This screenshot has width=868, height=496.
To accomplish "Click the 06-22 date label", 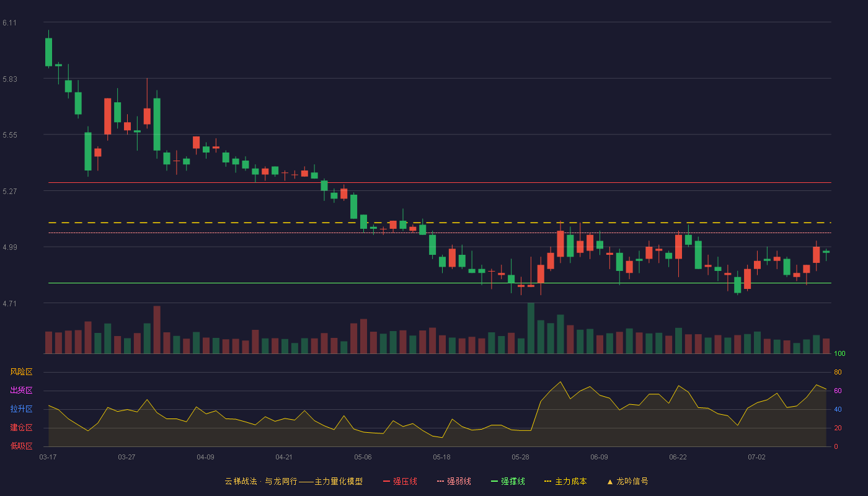I will click(x=678, y=457).
